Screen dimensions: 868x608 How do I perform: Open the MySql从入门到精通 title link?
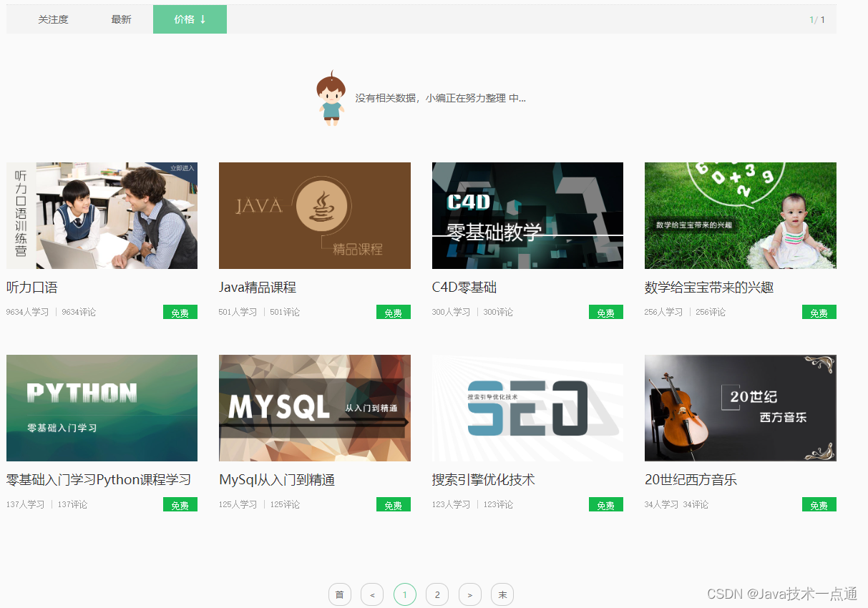pos(277,480)
